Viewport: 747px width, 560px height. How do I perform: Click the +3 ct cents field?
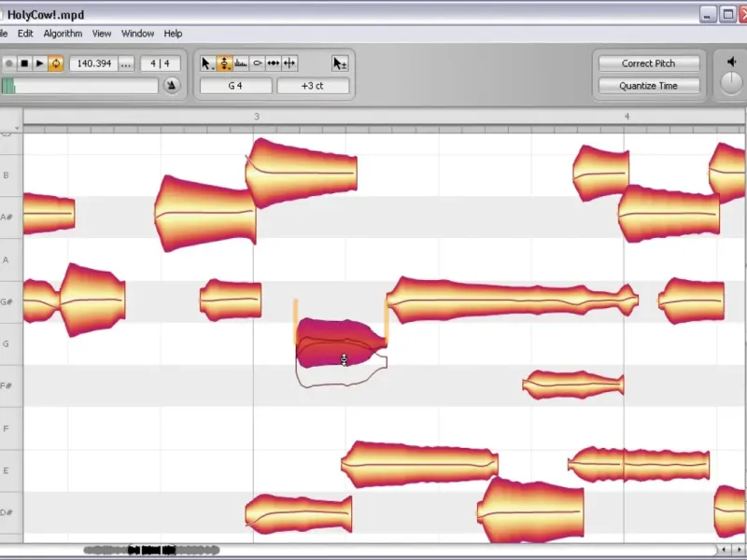click(313, 86)
